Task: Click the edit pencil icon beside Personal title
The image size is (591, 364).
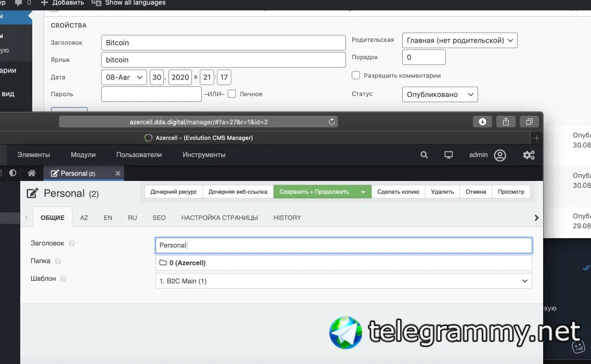Action: coord(32,193)
